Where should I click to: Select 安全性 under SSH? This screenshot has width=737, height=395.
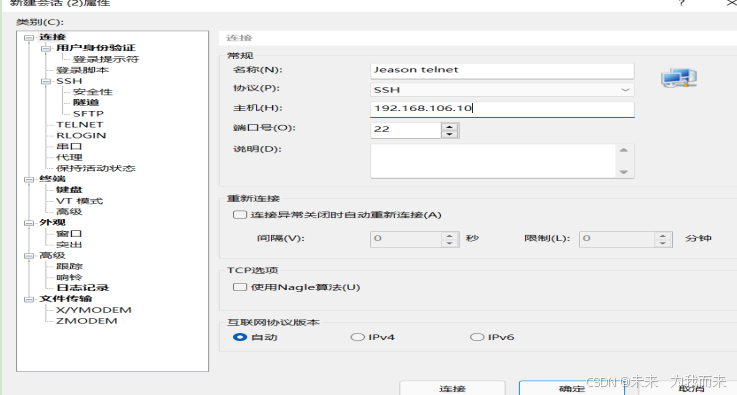point(93,92)
